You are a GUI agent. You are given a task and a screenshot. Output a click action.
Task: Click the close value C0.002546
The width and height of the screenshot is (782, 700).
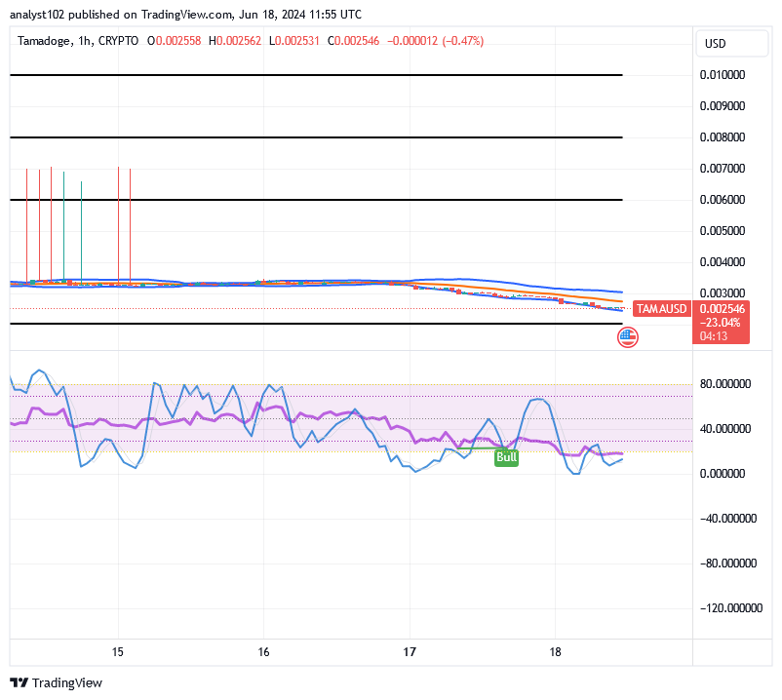tap(354, 41)
